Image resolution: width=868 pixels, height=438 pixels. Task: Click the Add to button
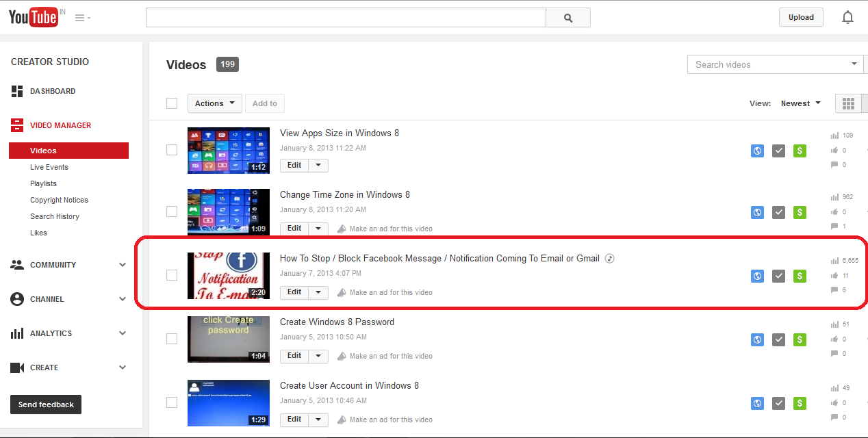coord(265,103)
